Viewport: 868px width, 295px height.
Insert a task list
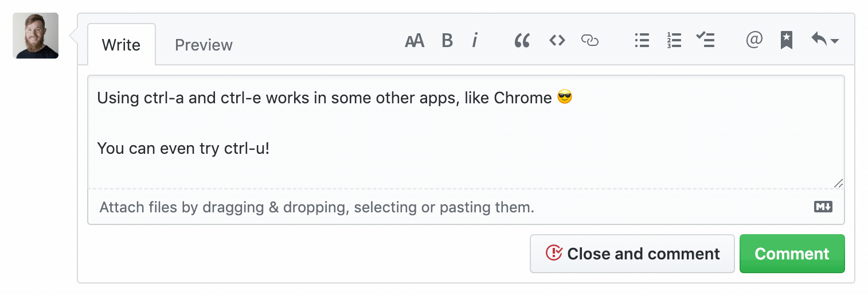pyautogui.click(x=705, y=41)
